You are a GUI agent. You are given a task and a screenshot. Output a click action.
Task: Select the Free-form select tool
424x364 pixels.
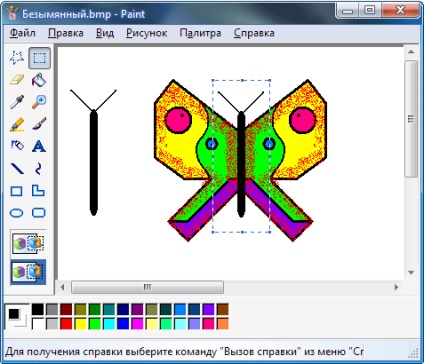pyautogui.click(x=17, y=58)
